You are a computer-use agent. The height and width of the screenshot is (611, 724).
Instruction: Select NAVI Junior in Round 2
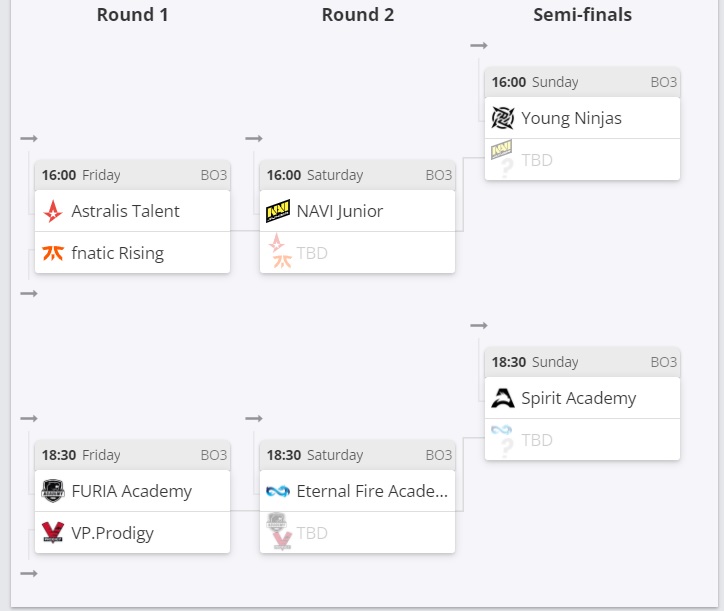coord(340,211)
